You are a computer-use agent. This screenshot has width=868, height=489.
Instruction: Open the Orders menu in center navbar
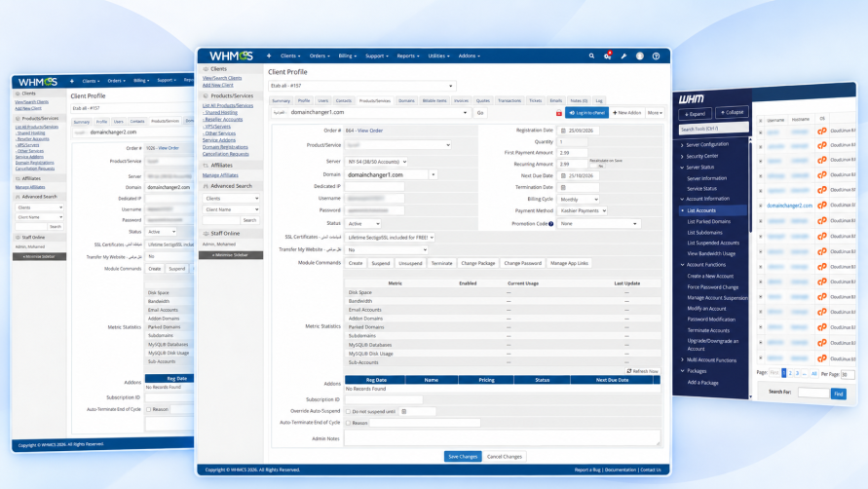320,56
